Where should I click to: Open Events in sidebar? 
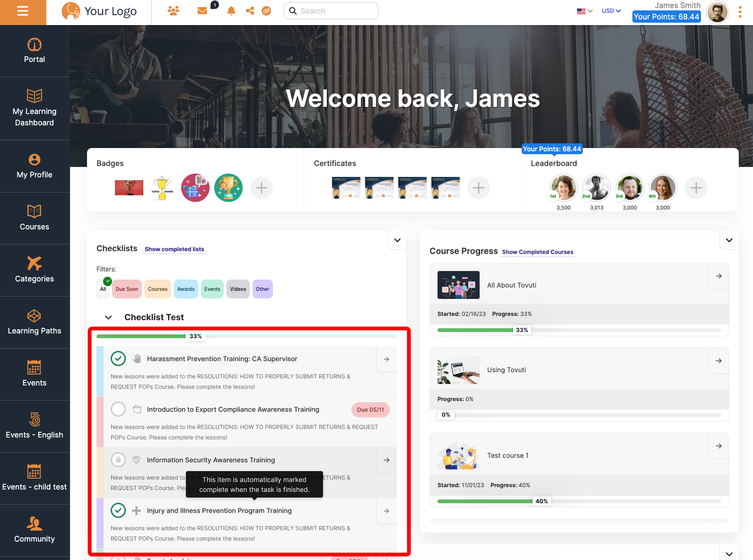coord(35,374)
